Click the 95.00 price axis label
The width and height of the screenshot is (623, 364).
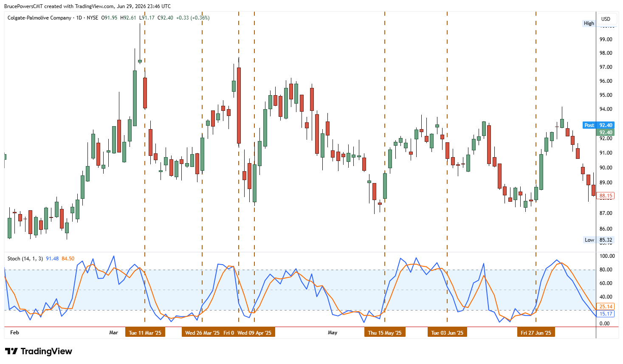[606, 95]
